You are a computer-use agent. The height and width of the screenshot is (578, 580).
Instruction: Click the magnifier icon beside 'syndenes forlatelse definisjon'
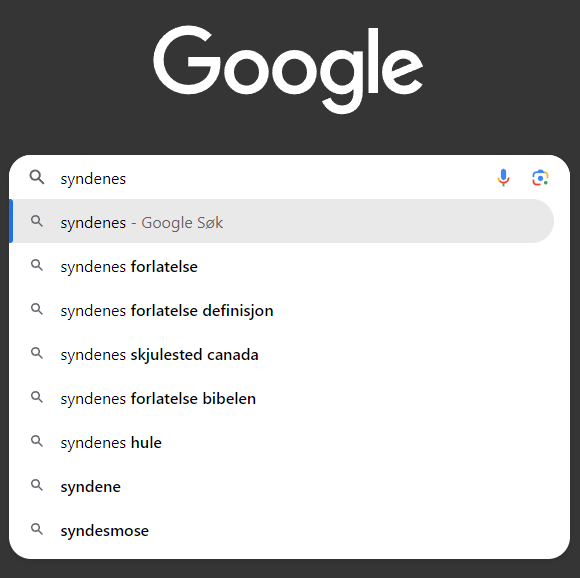click(x=37, y=309)
